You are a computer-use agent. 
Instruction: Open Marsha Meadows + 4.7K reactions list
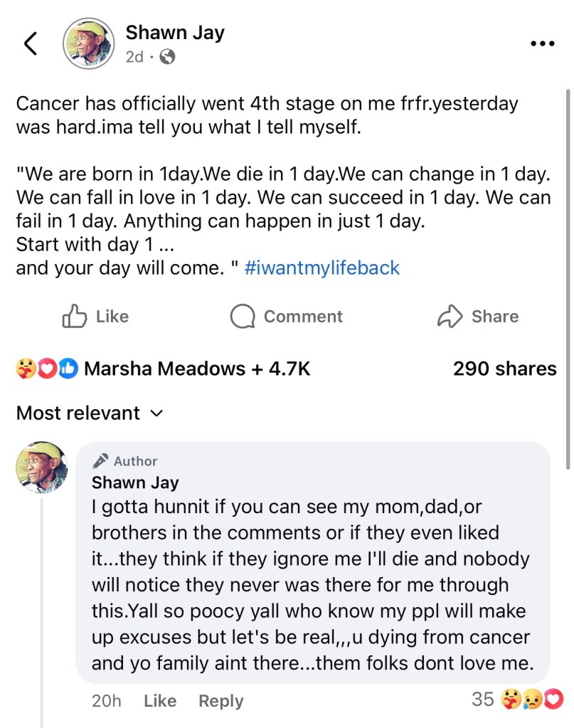coord(197,369)
